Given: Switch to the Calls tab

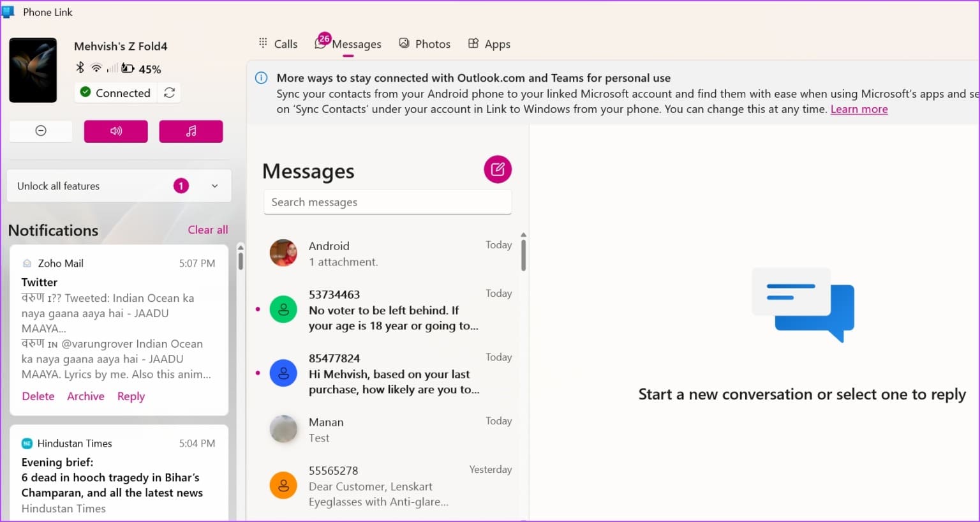Looking at the screenshot, I should (278, 44).
